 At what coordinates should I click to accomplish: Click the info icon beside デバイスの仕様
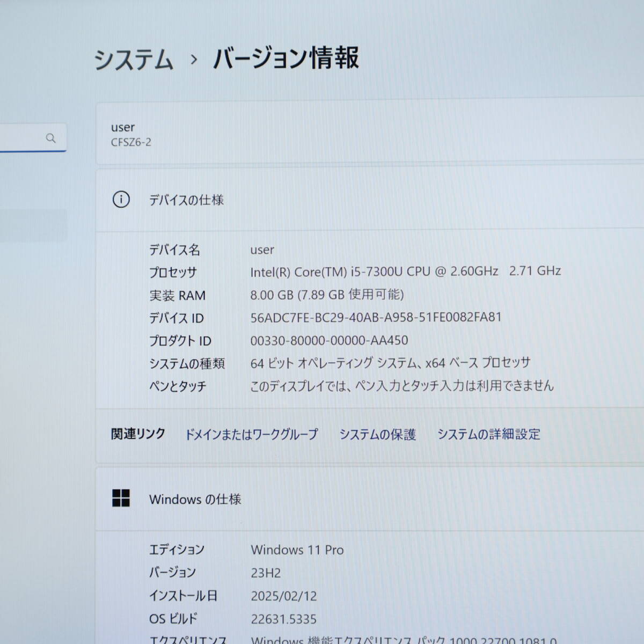121,200
